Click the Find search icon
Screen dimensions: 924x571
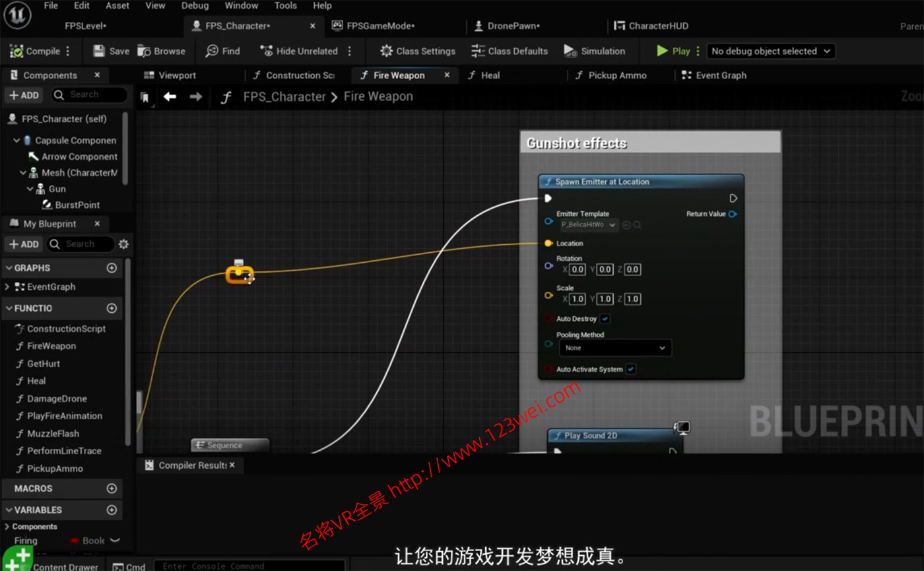212,51
